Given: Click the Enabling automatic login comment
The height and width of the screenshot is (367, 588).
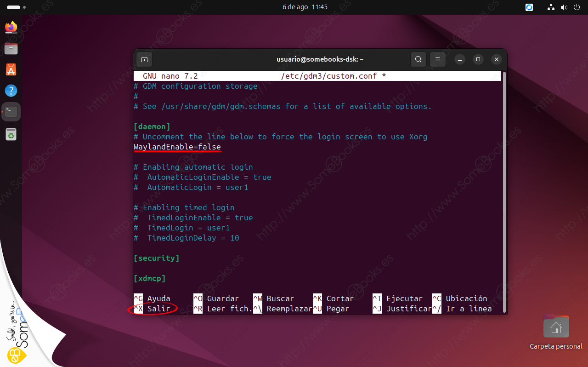Looking at the screenshot, I should pos(193,167).
